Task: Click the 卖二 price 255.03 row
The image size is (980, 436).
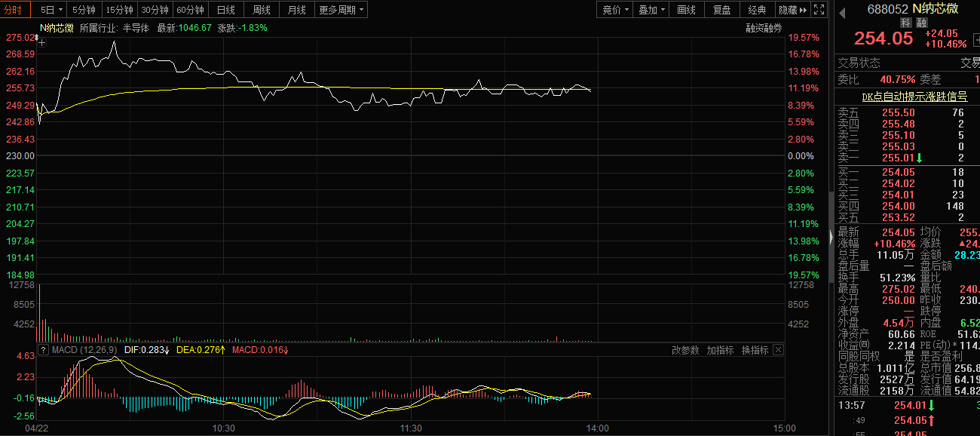Action: click(907, 146)
